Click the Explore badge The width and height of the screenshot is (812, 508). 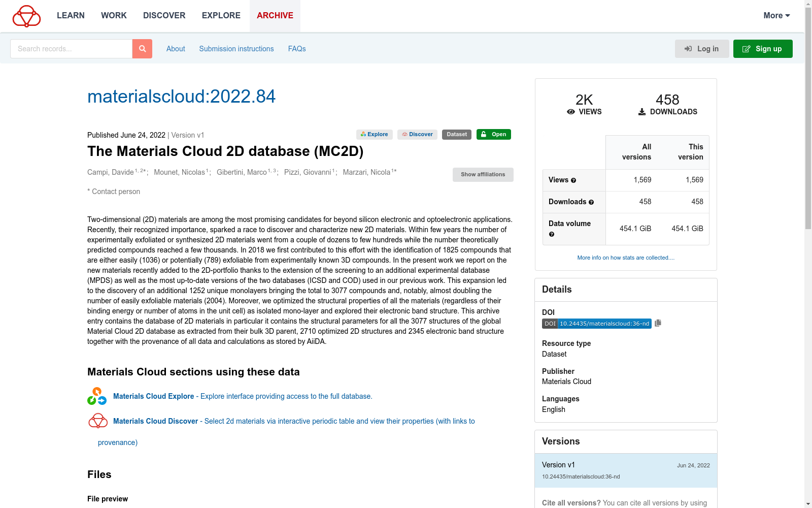[x=375, y=135]
